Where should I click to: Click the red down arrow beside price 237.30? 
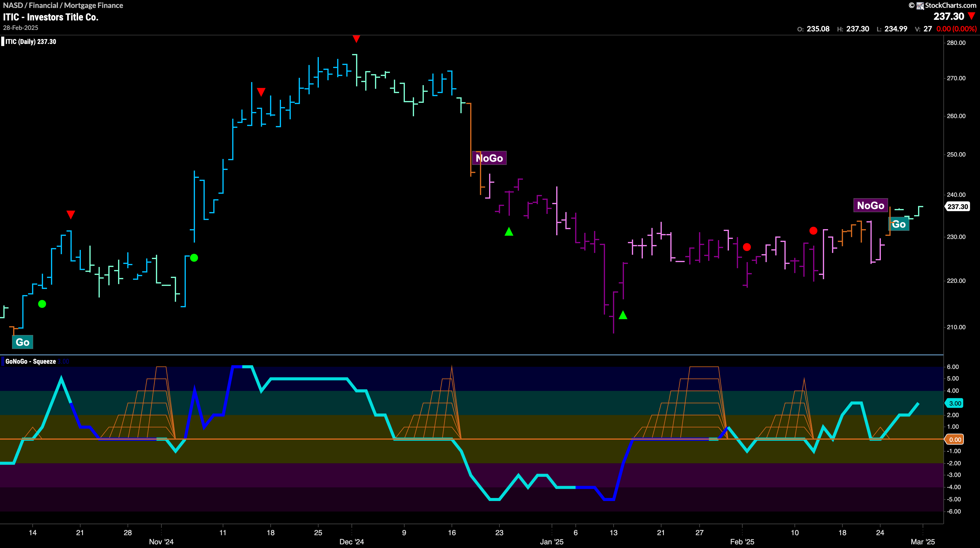pos(972,16)
